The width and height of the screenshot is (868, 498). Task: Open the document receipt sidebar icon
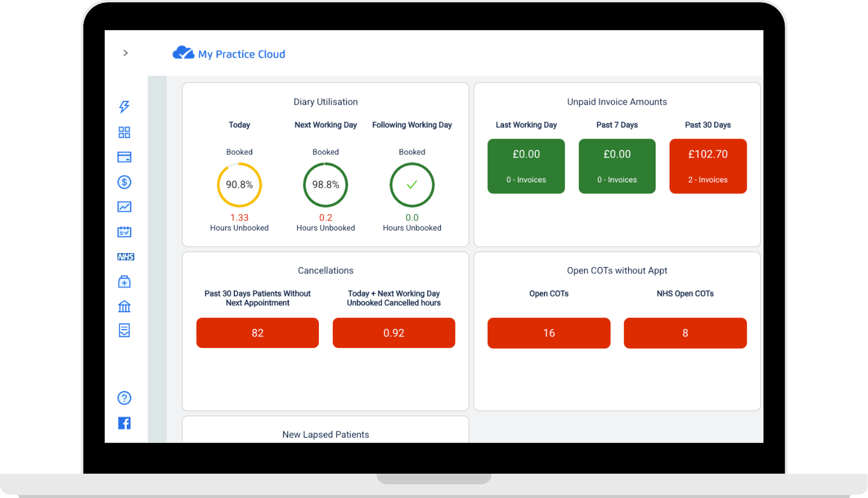pos(124,331)
